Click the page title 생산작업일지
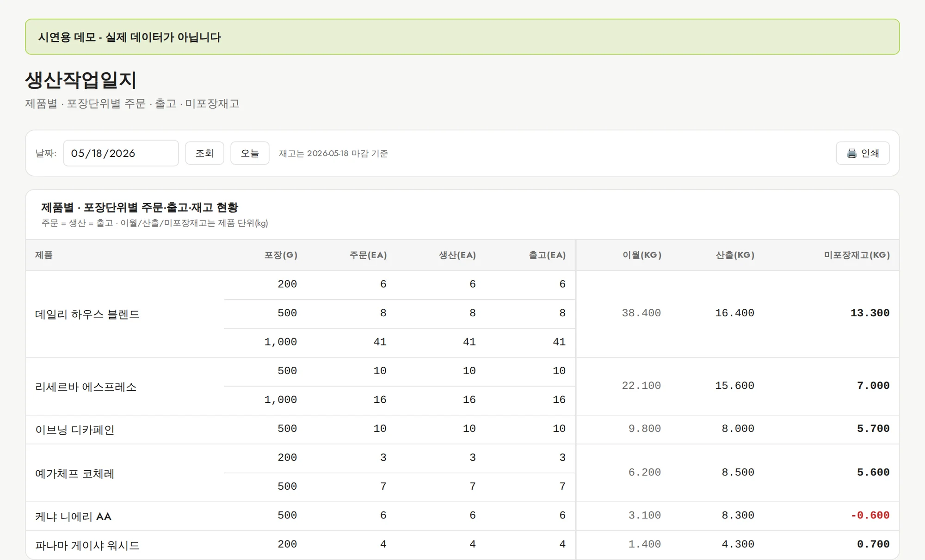The width and height of the screenshot is (925, 560). pos(81,80)
